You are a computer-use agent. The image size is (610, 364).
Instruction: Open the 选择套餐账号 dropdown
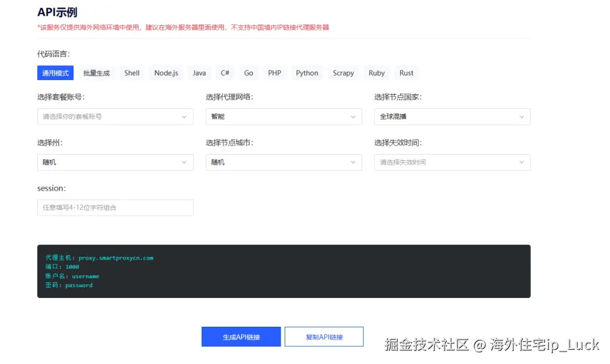[115, 117]
